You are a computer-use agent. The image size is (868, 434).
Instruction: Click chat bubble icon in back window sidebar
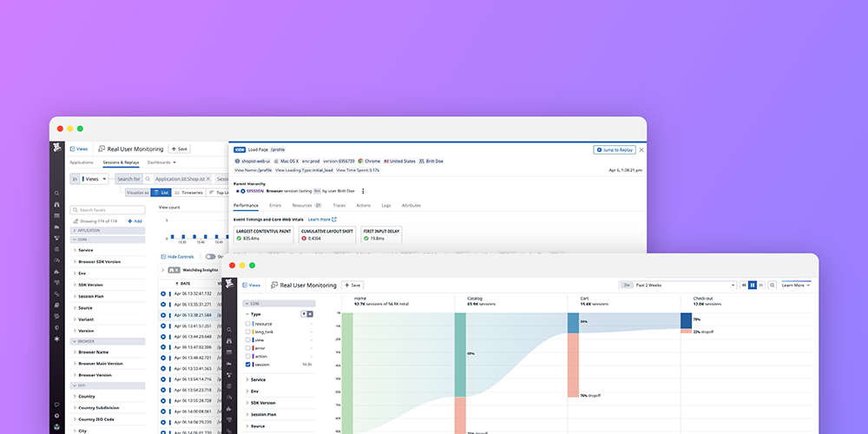[57, 404]
